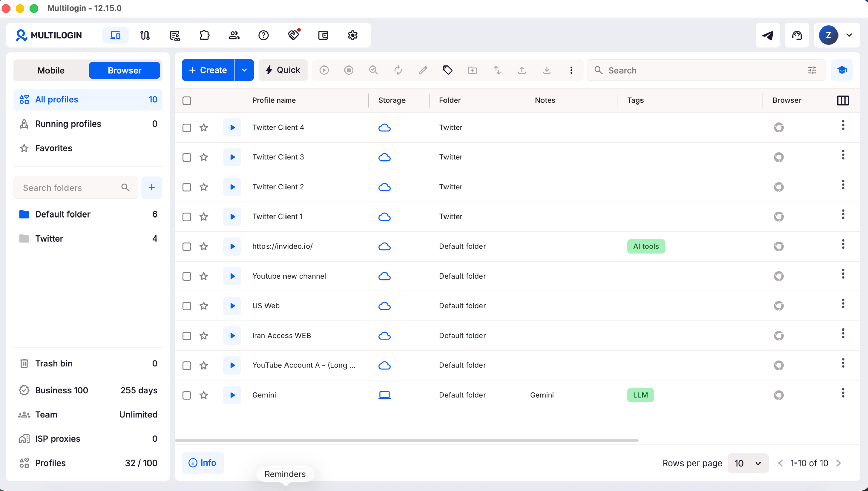Screen dimensions: 868x491
Task: Favorite US Web profile with star
Action: (x=204, y=306)
